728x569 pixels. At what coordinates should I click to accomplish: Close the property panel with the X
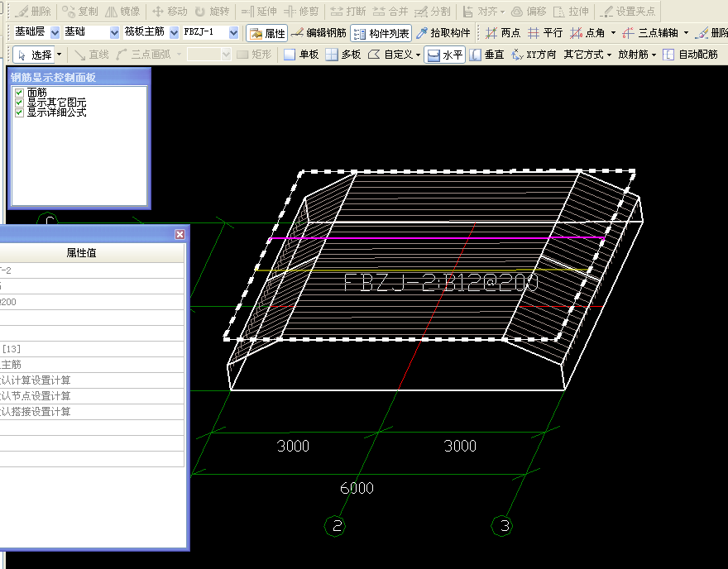click(x=180, y=234)
